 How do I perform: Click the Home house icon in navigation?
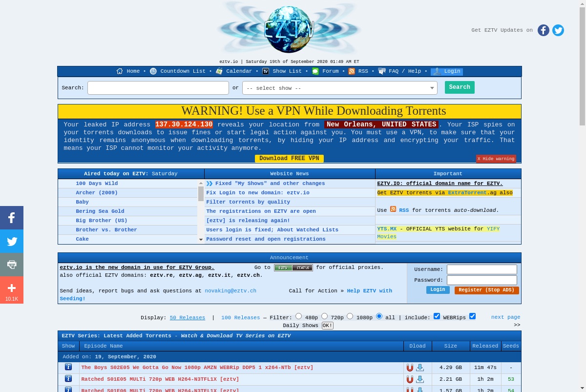[x=120, y=71]
